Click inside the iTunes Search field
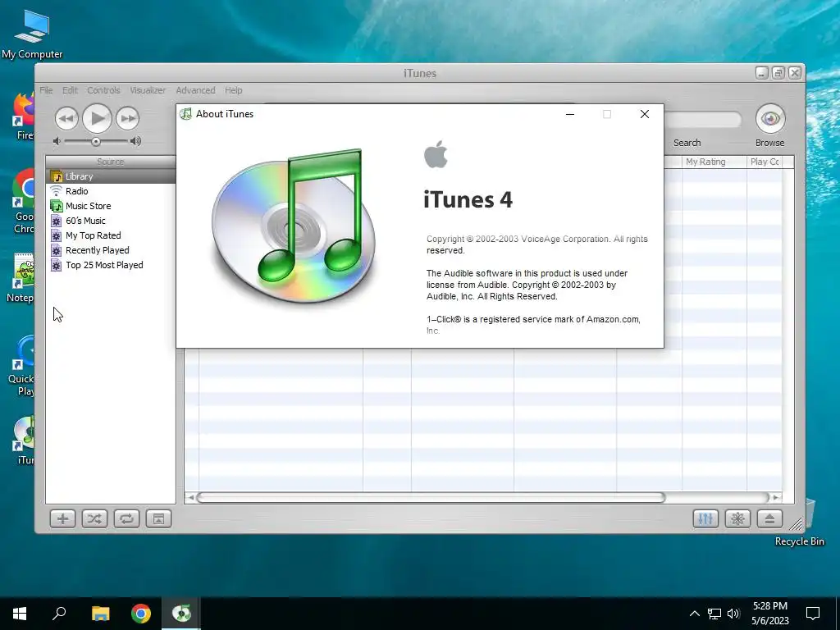Viewport: 840px width, 630px height. [703, 120]
